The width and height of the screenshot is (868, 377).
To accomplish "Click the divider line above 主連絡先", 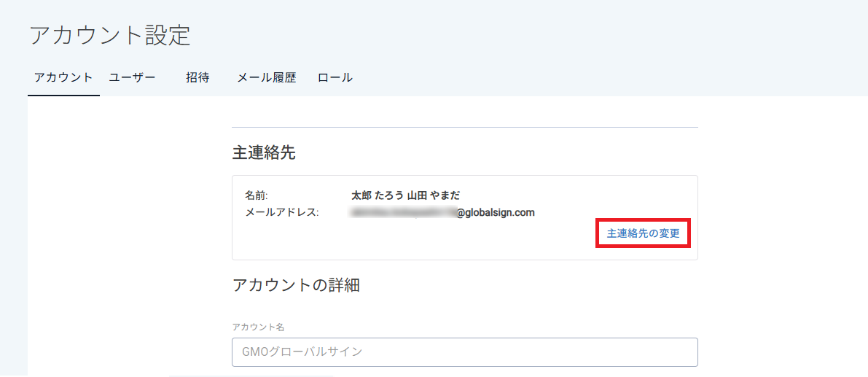I will (464, 127).
